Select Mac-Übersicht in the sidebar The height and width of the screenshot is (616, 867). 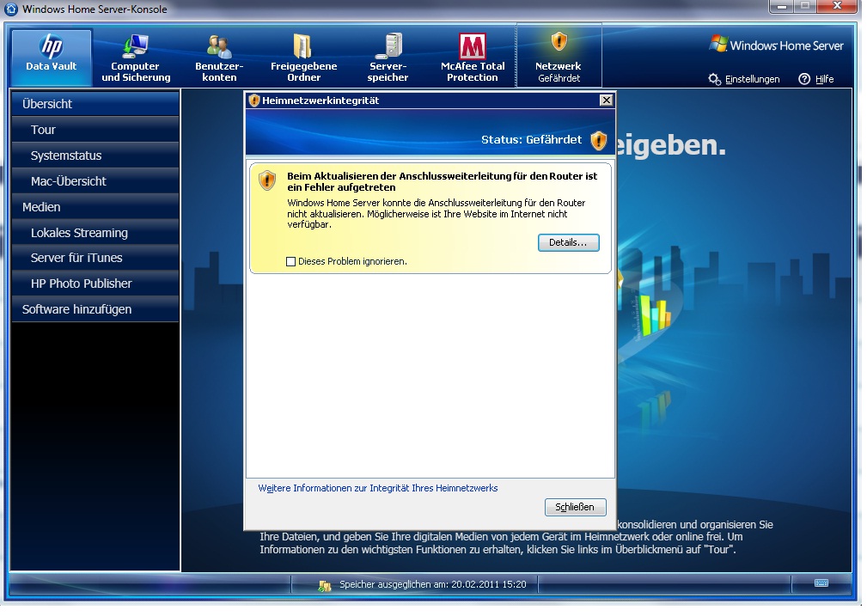[x=95, y=181]
